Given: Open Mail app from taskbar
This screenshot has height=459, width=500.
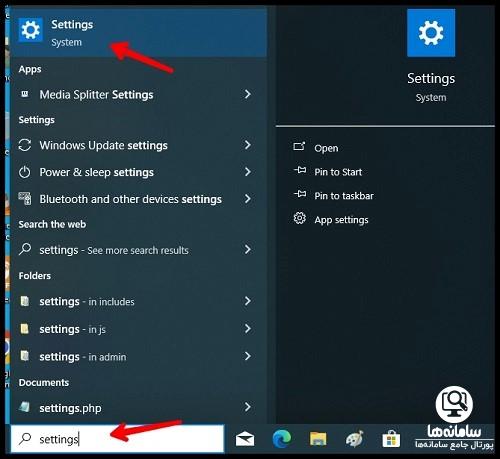Looking at the screenshot, I should 245,439.
